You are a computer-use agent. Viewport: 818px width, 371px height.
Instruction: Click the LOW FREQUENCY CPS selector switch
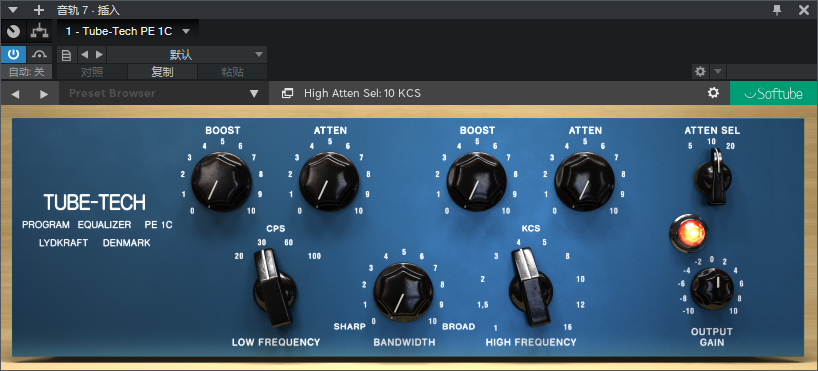tap(274, 288)
